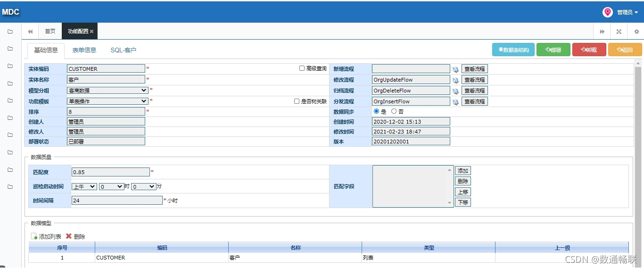The image size is (644, 268).
Task: Click the flow picker icon beside OrgDeleteFlow
Action: pyautogui.click(x=456, y=91)
